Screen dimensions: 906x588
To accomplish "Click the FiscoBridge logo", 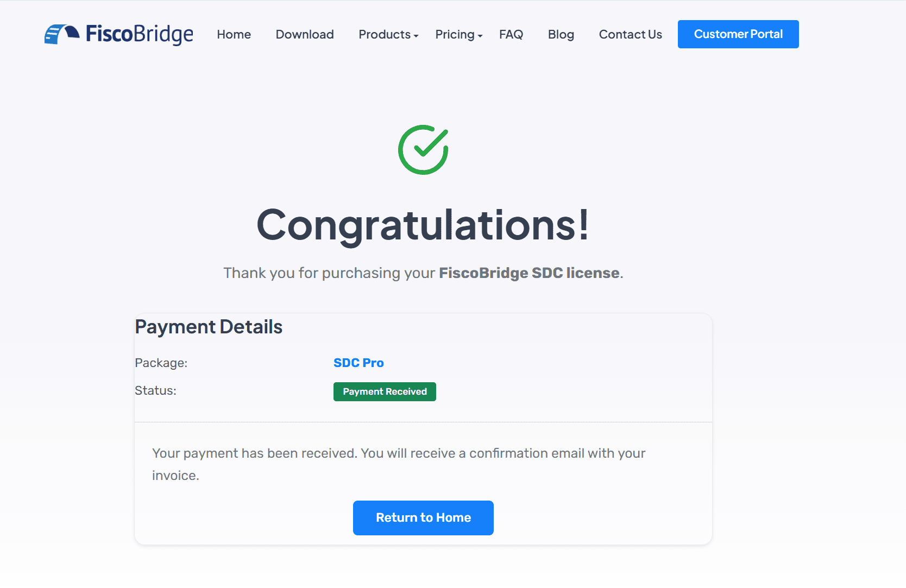I will 118,34.
